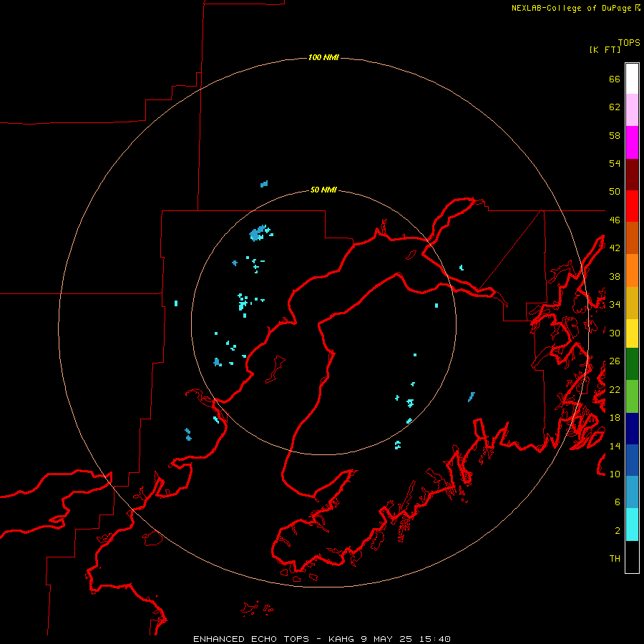Click the dark green 30 kft swatch
Viewport: 644px width, 644px height.
point(632,364)
